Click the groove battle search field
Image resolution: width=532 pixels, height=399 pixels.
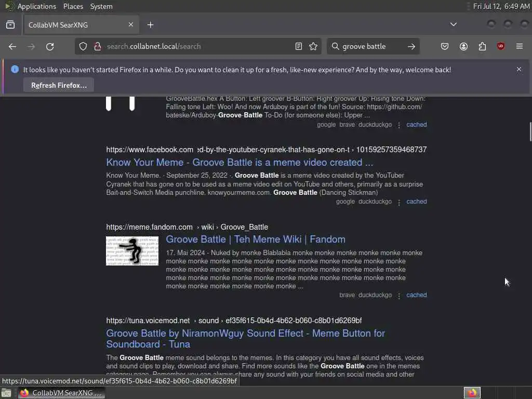click(373, 46)
